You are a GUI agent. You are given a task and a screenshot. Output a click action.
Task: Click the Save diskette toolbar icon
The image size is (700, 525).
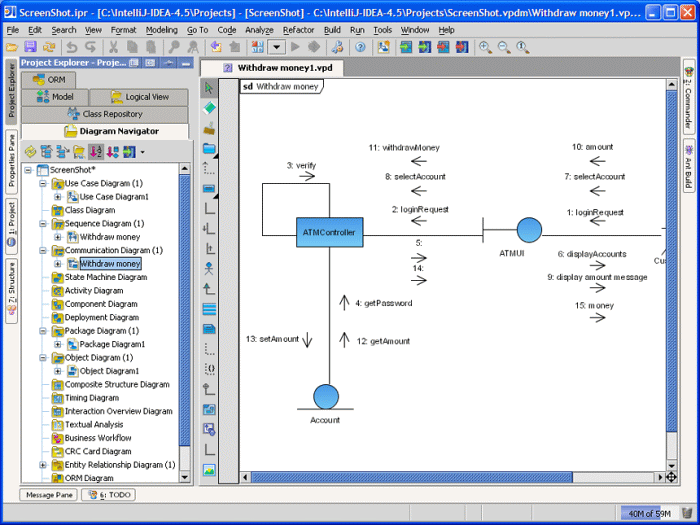pos(30,47)
